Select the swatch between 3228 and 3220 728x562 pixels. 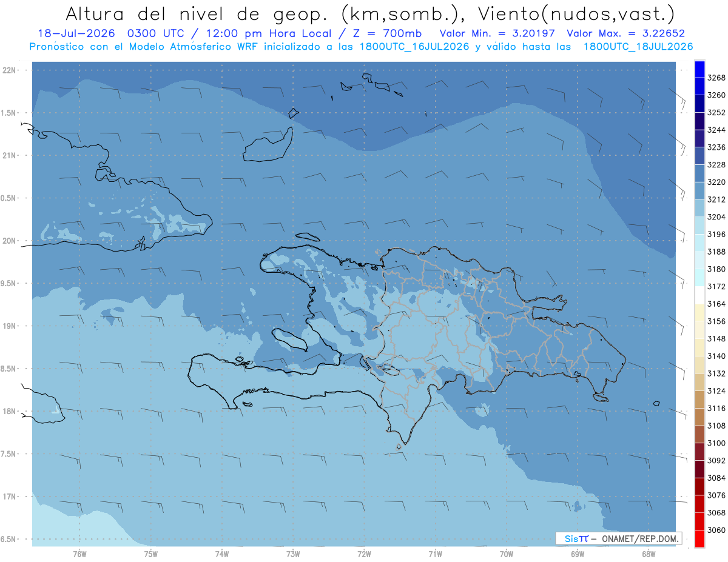pos(699,173)
